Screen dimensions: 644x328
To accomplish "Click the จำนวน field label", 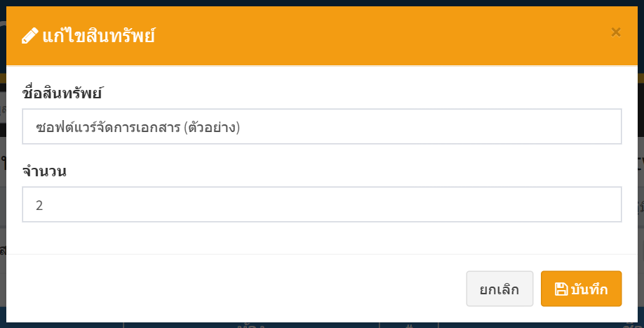I will pyautogui.click(x=44, y=171).
